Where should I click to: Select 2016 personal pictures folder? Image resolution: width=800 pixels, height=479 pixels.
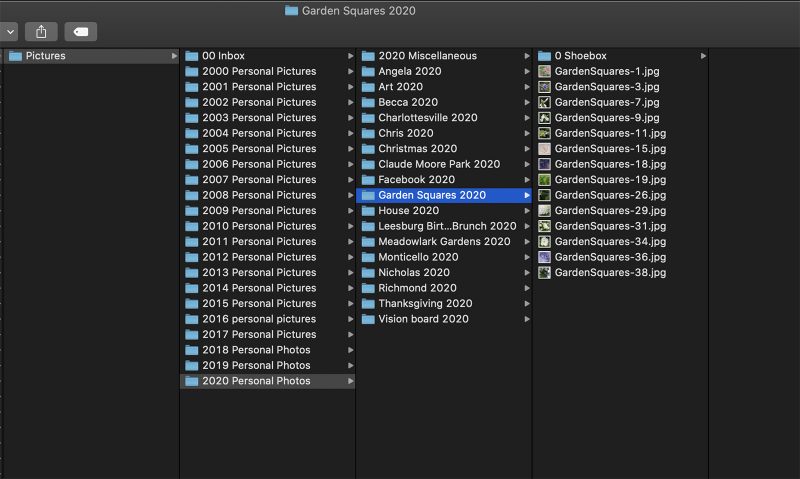[268, 319]
